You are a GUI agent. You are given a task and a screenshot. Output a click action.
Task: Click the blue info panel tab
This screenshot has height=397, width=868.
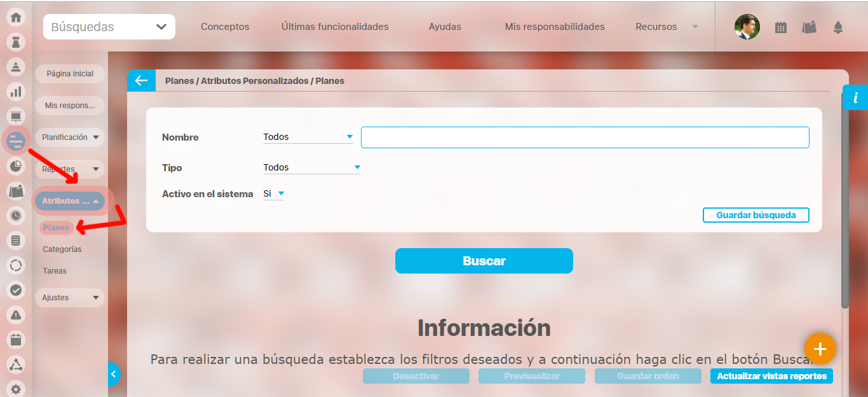click(x=855, y=98)
